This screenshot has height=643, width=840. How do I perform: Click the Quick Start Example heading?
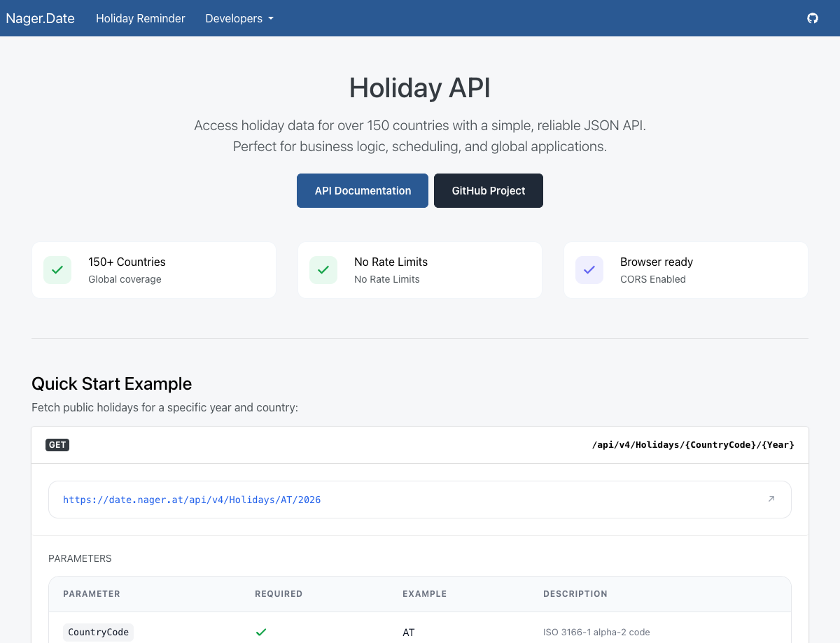coord(112,383)
